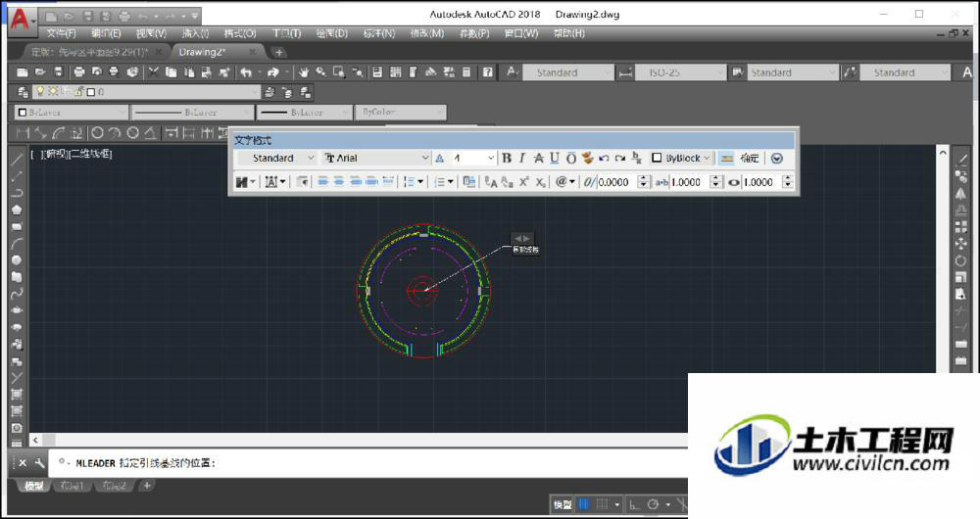Viewport: 980px width, 519px height.
Task: Open the ByLayer lineweight dropdown
Action: click(x=305, y=113)
